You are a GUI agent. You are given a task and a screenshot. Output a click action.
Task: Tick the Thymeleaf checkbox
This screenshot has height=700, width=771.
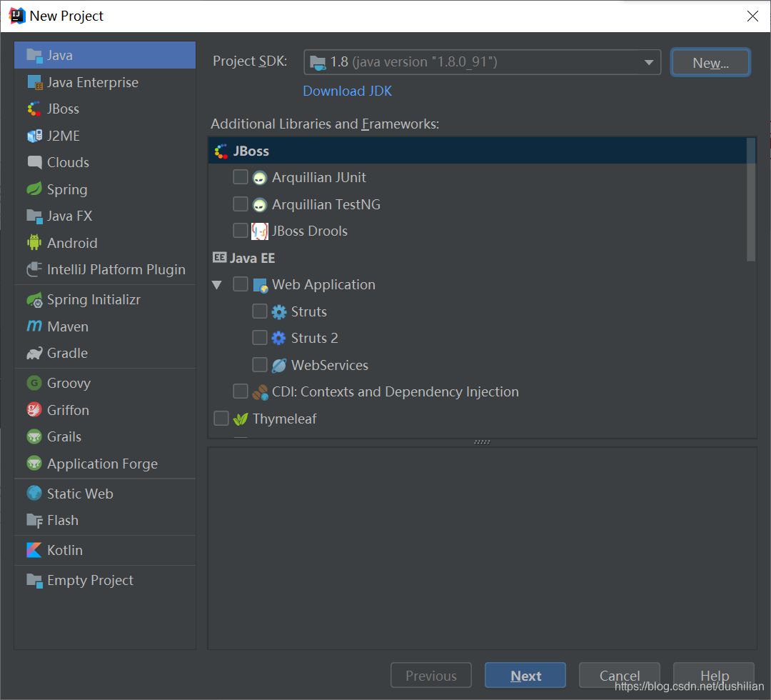point(221,419)
